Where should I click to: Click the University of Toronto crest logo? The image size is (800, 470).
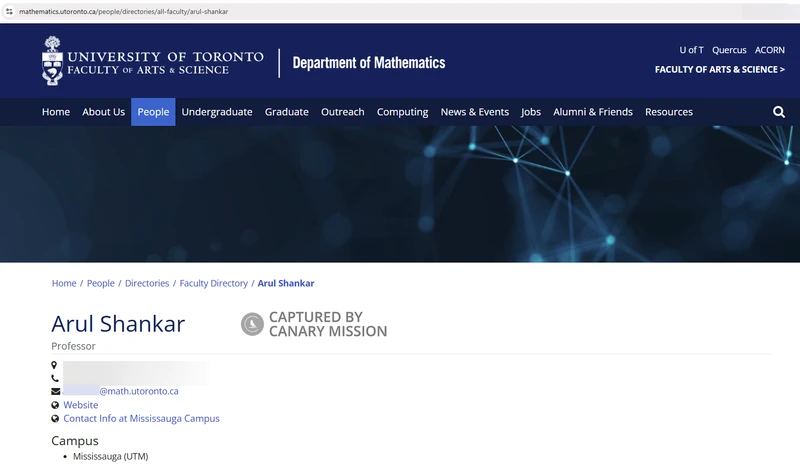pos(52,62)
